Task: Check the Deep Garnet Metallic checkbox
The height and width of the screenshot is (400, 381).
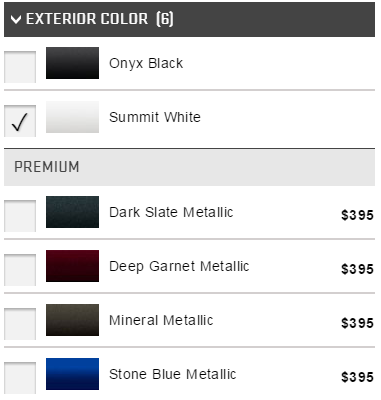Action: (x=20, y=270)
